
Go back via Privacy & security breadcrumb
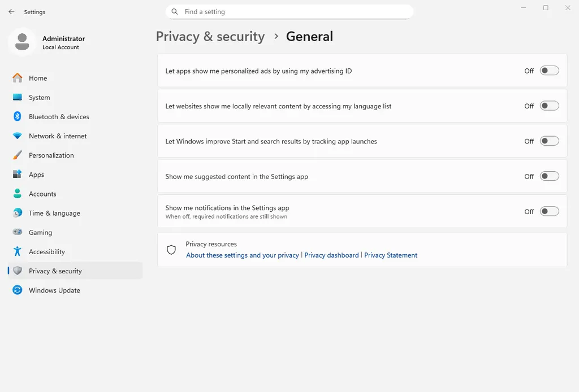[x=210, y=36]
